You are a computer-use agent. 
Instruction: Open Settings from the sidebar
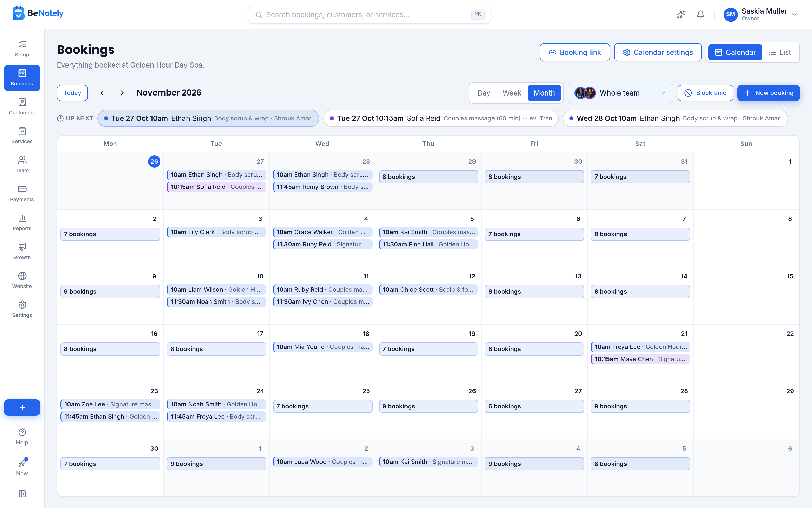coord(22,309)
